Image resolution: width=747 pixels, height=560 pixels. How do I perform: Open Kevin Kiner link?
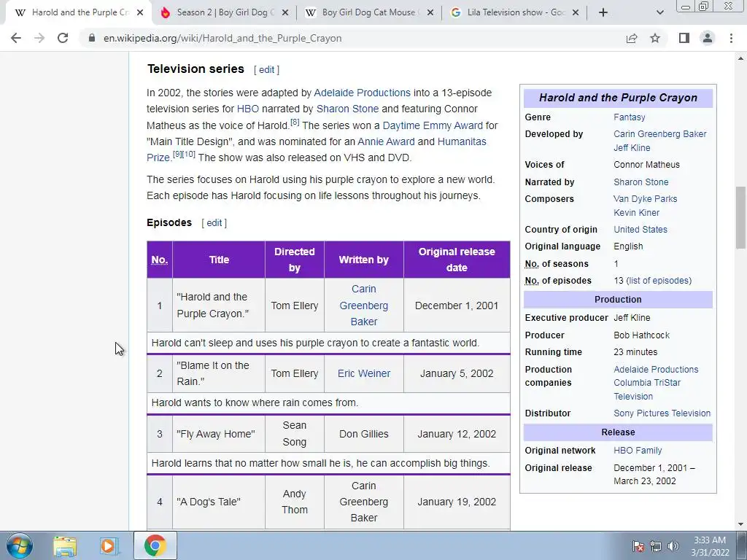pos(636,213)
